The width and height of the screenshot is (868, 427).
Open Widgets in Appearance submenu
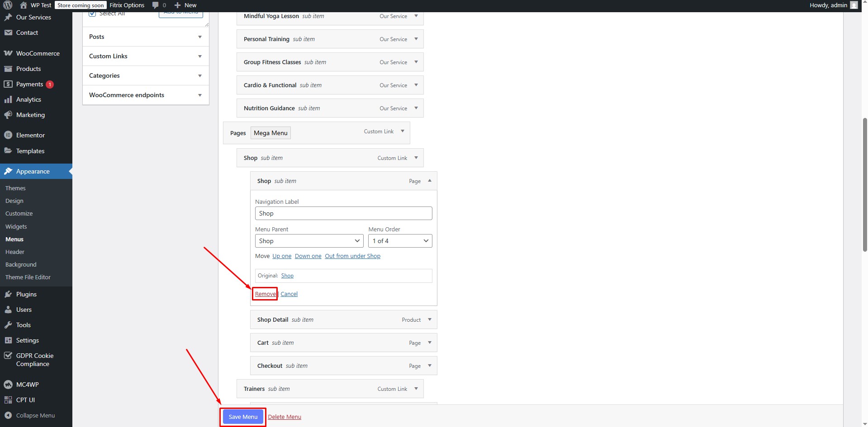[x=16, y=226]
